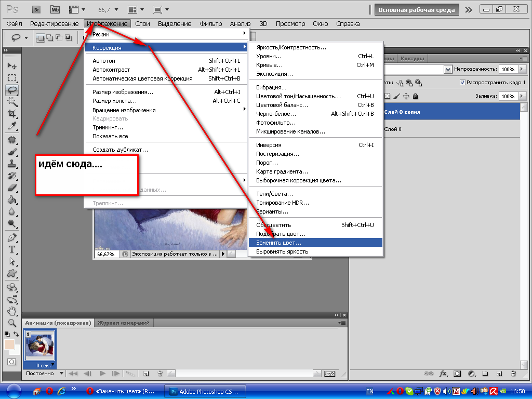Delete animation frame with trash icon
This screenshot has width=532, height=399.
click(x=160, y=374)
